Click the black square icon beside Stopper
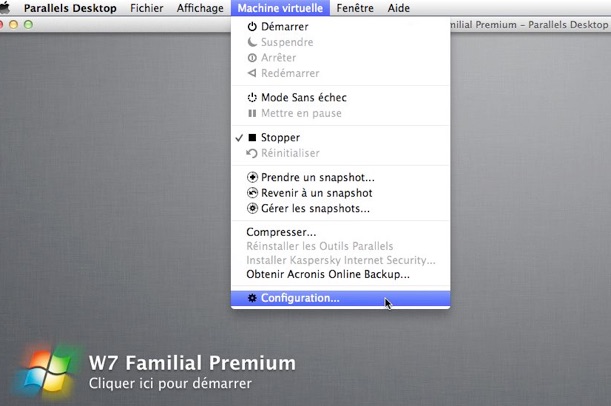Viewport: 611px width, 406px height. point(252,138)
